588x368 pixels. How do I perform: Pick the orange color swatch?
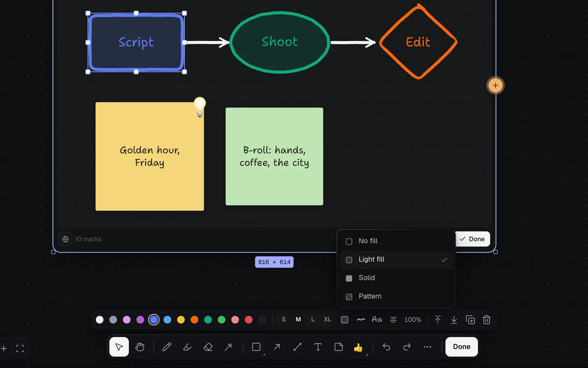194,320
